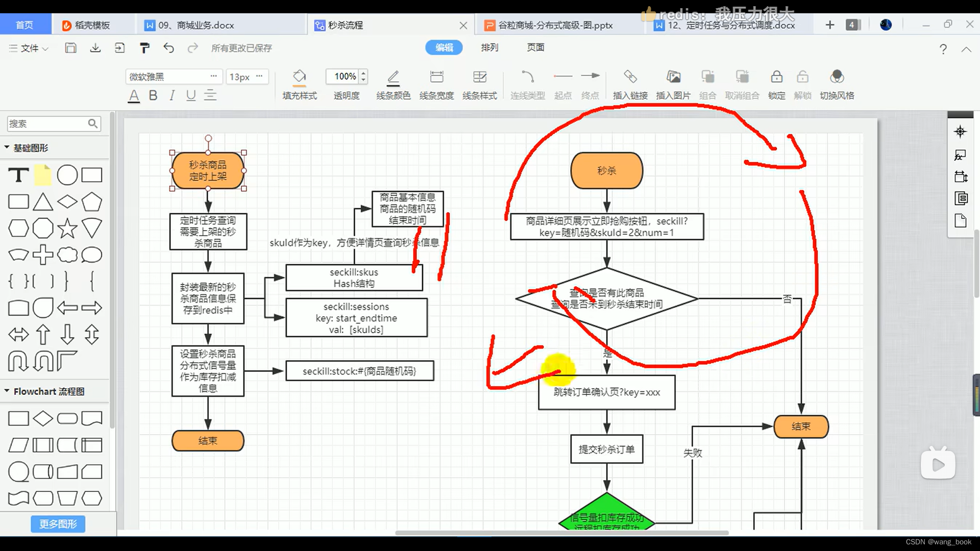The image size is (980, 551).
Task: Toggle bold formatting
Action: [153, 95]
